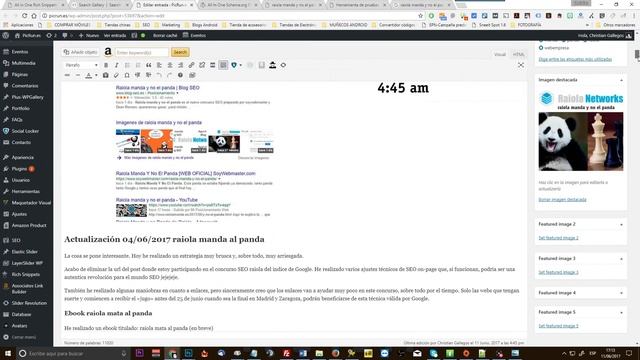The height and width of the screenshot is (360, 640).
Task: Collapse the Featured image 2 panel
Action: [621, 224]
